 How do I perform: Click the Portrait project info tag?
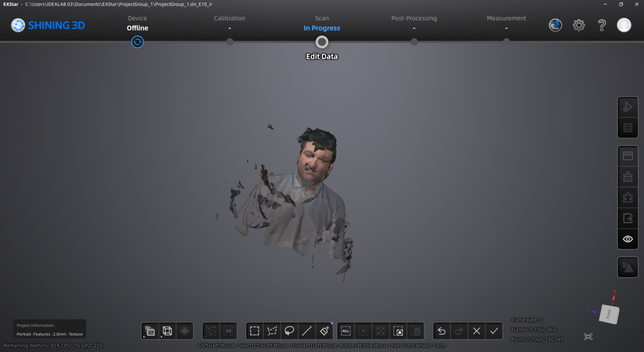[23, 334]
